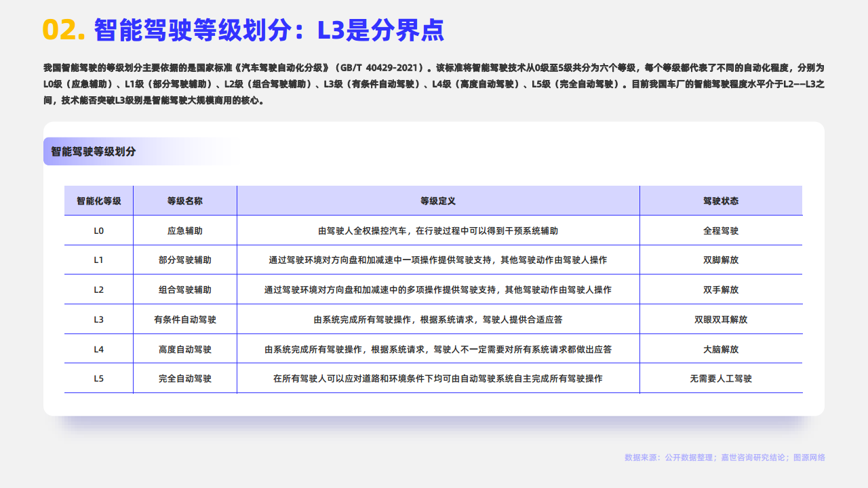The image size is (868, 488).
Task: Click the '双脚解放' status cell
Action: tap(721, 260)
